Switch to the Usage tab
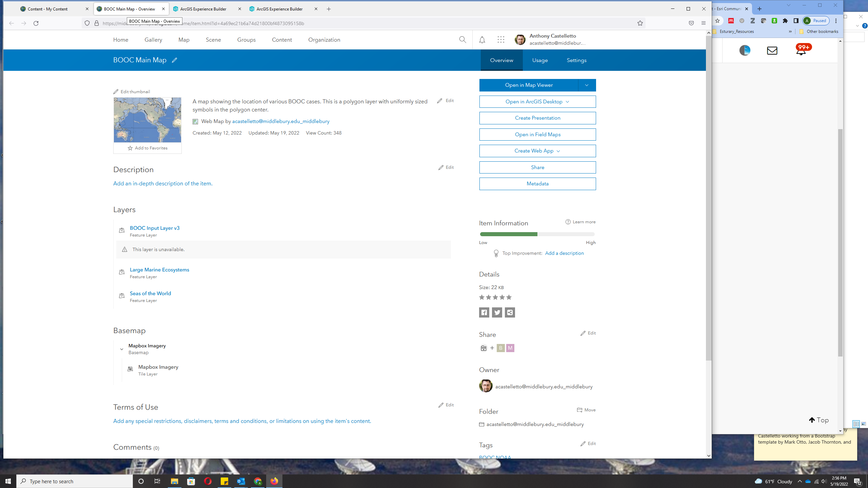868x488 pixels. tap(540, 60)
